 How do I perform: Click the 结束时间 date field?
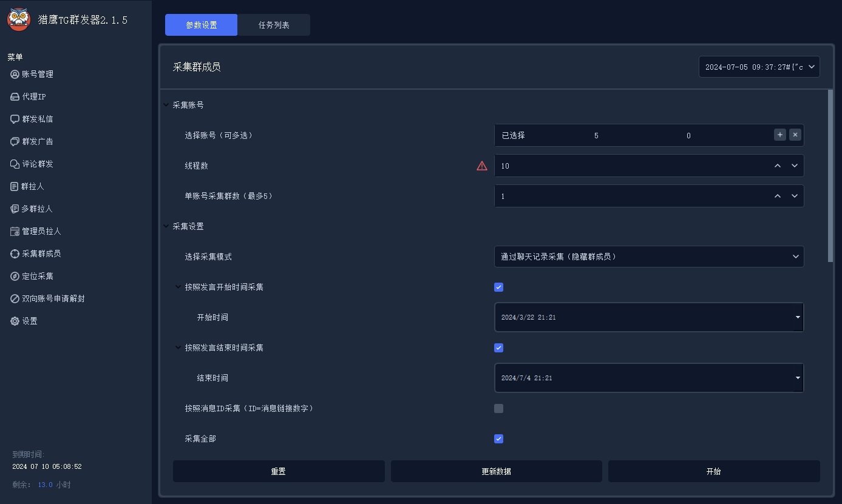coord(649,378)
